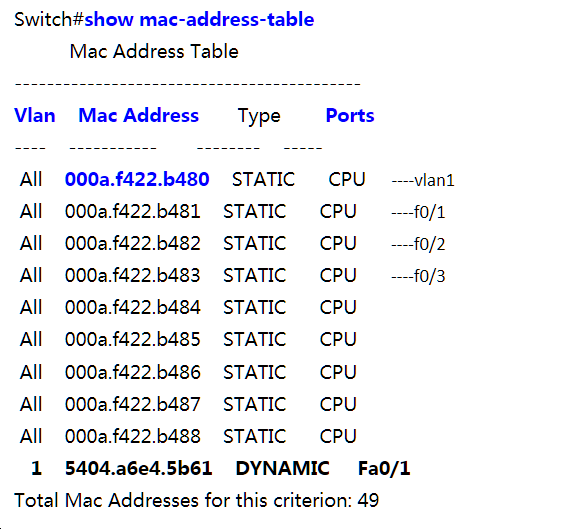Click the show mac-address-table command text
This screenshot has width=577, height=529.
(199, 19)
